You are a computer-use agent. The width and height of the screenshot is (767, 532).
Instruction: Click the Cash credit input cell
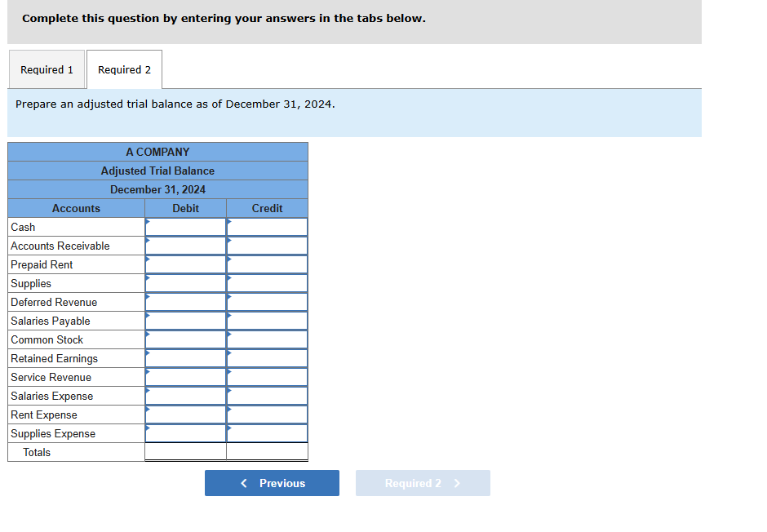point(268,227)
